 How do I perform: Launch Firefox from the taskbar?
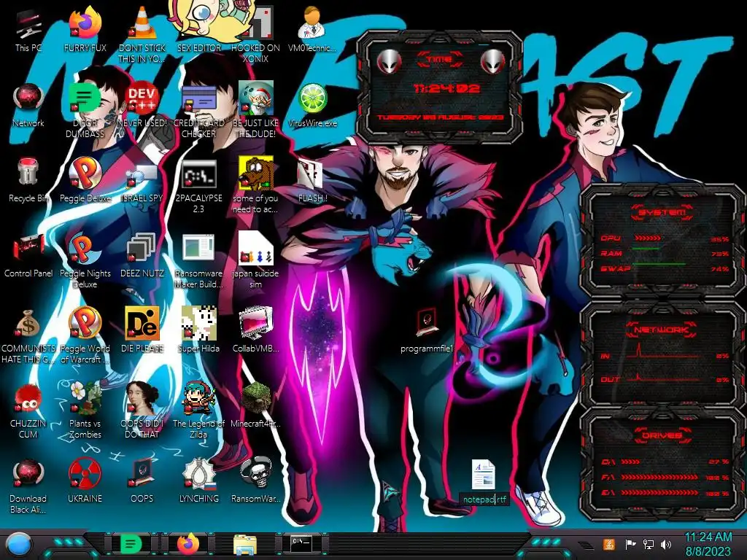point(188,544)
